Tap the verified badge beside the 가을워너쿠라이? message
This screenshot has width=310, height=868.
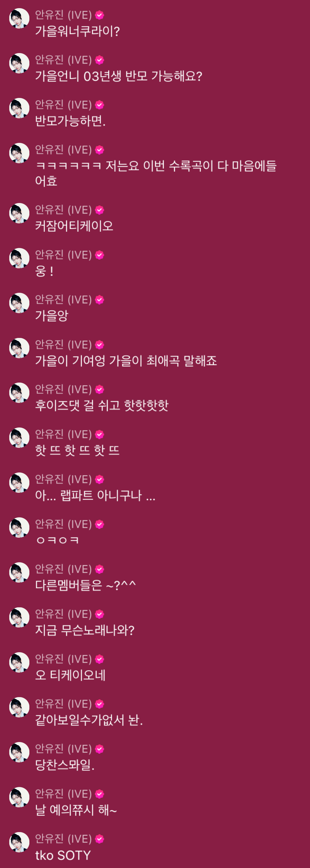100,15
